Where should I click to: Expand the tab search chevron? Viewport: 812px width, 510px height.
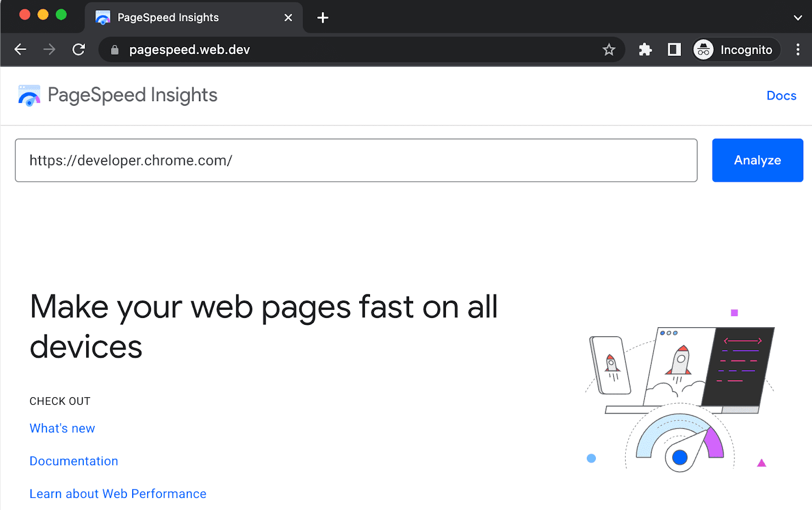click(798, 18)
